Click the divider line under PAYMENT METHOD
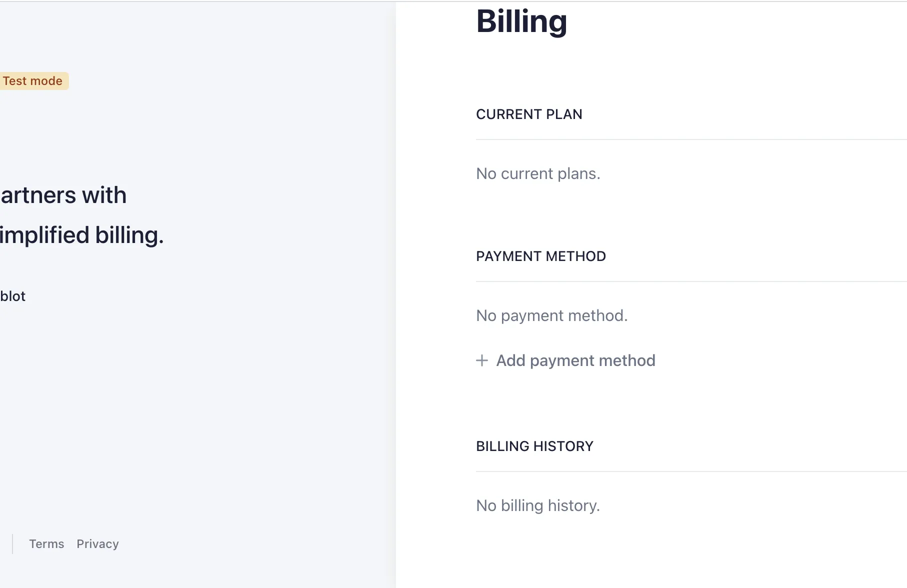907x588 pixels. point(690,281)
